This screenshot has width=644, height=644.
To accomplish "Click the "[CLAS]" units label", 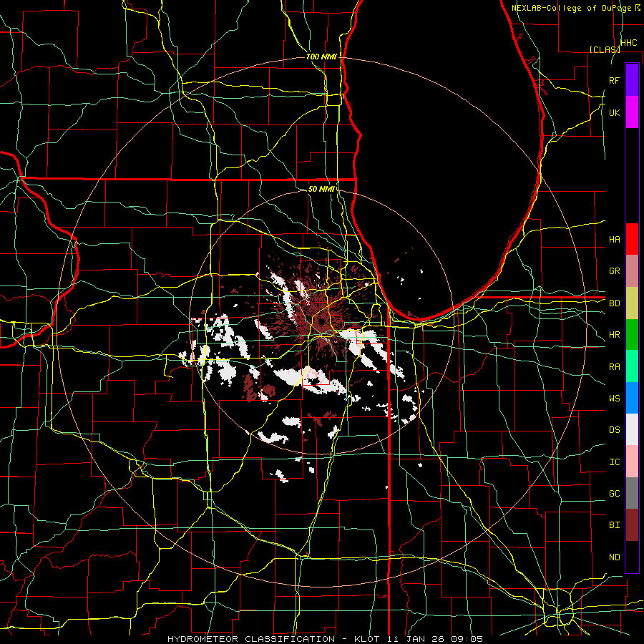I will (x=605, y=49).
